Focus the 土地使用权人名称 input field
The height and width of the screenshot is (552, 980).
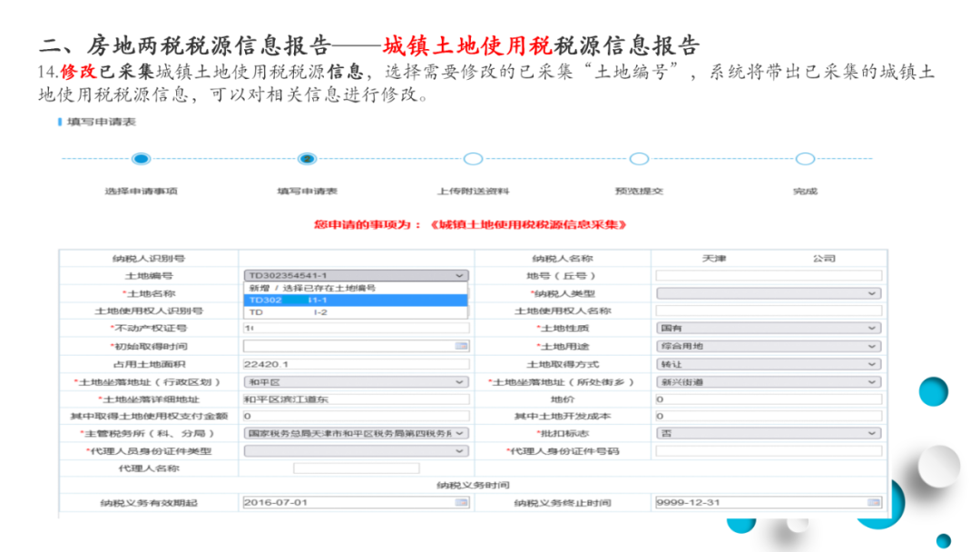[x=769, y=310]
